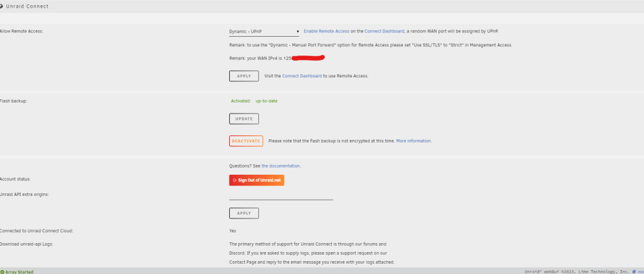Click the 'Yes' connected cloud value
Viewport: 644px width, 274px height.
[232, 231]
